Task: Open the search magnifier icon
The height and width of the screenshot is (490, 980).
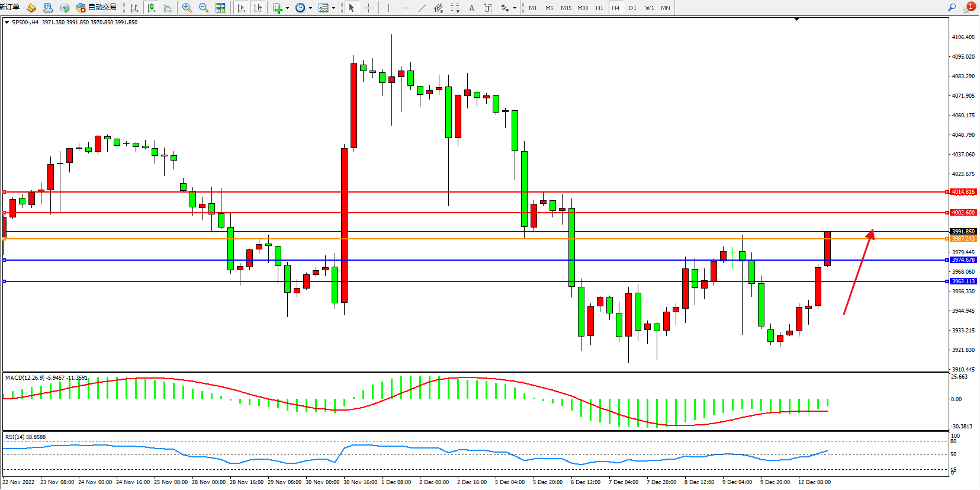Action: click(952, 8)
